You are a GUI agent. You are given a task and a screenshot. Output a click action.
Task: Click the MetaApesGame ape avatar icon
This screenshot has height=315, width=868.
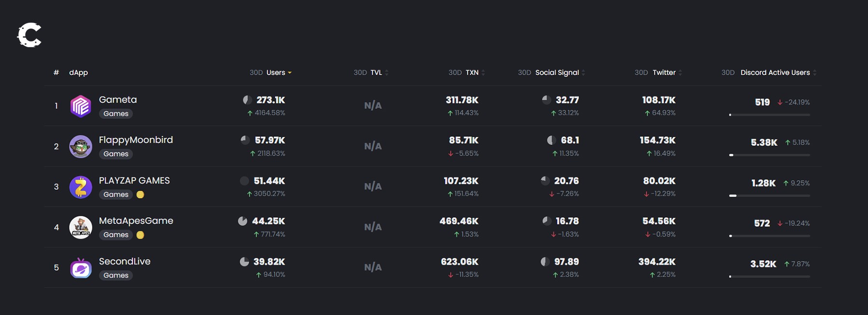81,227
